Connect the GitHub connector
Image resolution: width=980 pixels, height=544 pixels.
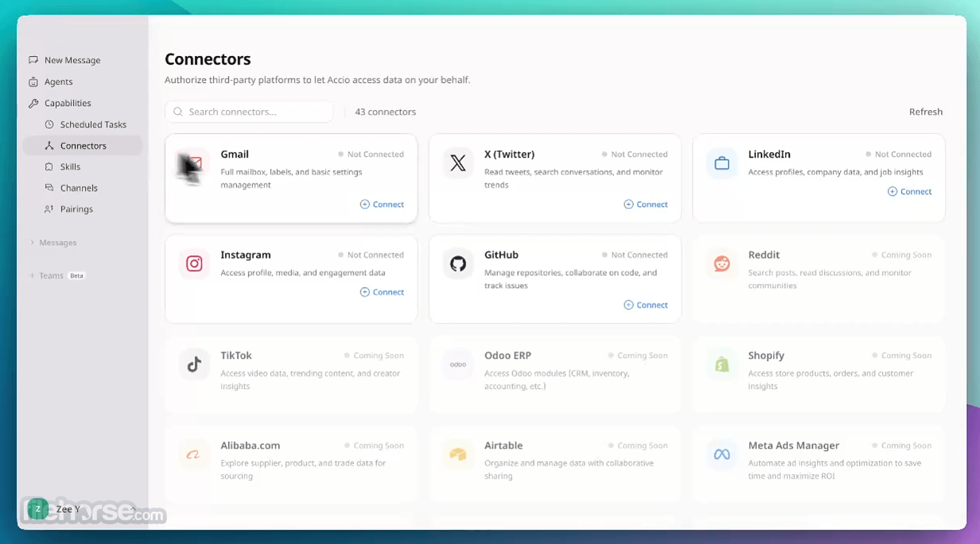(x=646, y=305)
